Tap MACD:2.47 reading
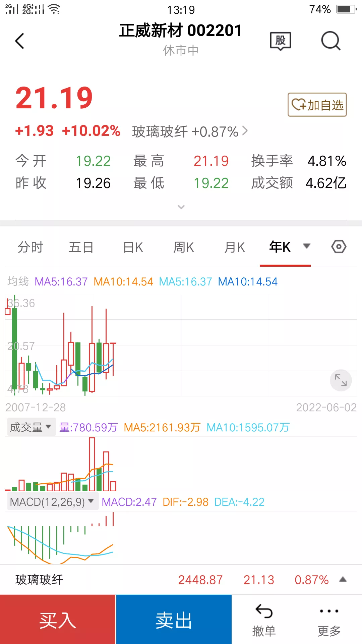Screen dimensions: 362x644 point(129,502)
